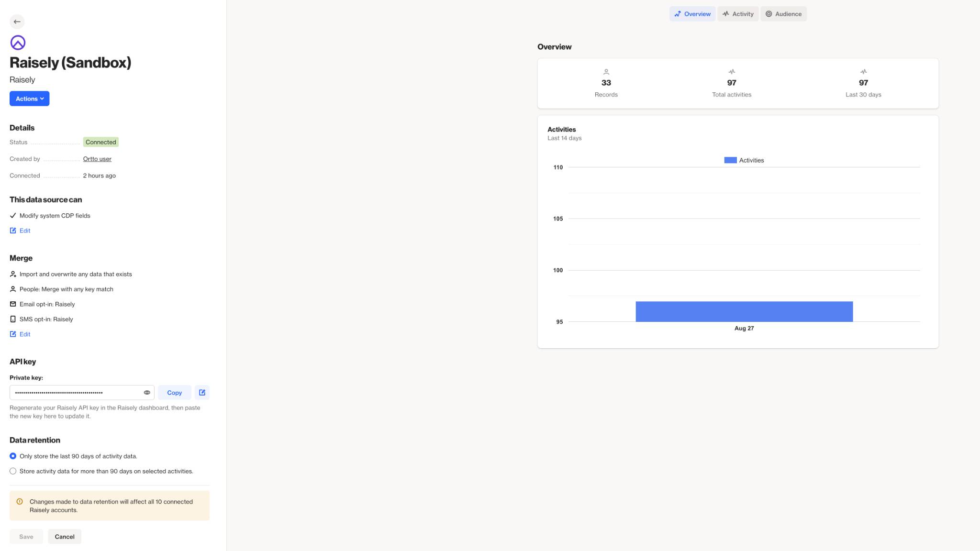Click the import and overwrite person icon
Image resolution: width=980 pixels, height=551 pixels.
point(13,274)
